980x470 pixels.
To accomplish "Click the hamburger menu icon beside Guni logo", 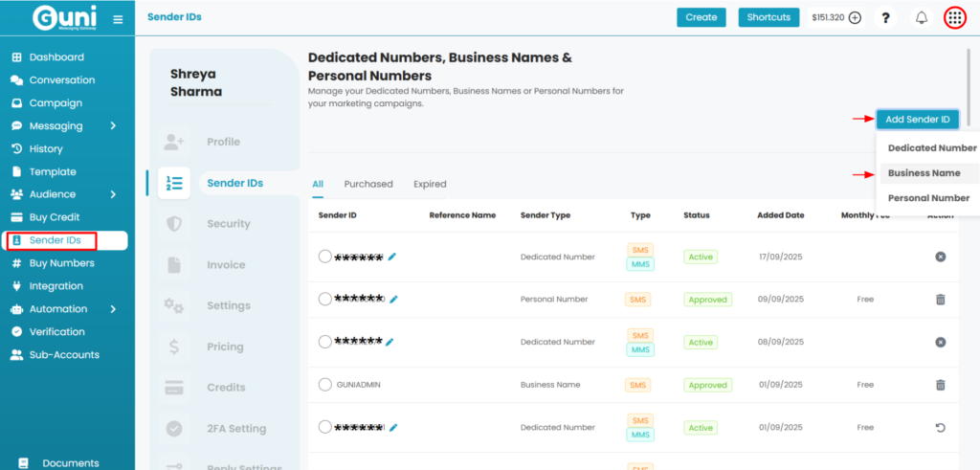I will click(118, 19).
